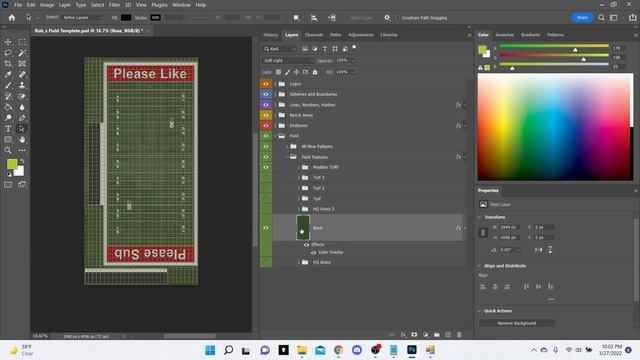This screenshot has height=360, width=640.
Task: Click the Remove Background button
Action: 517,323
